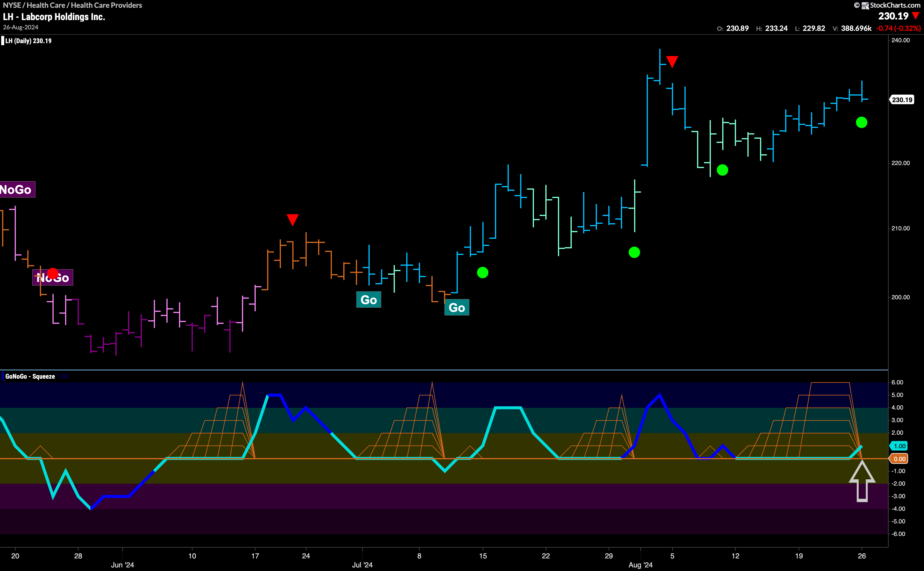Click the green dot under the August 26 bar

click(861, 122)
